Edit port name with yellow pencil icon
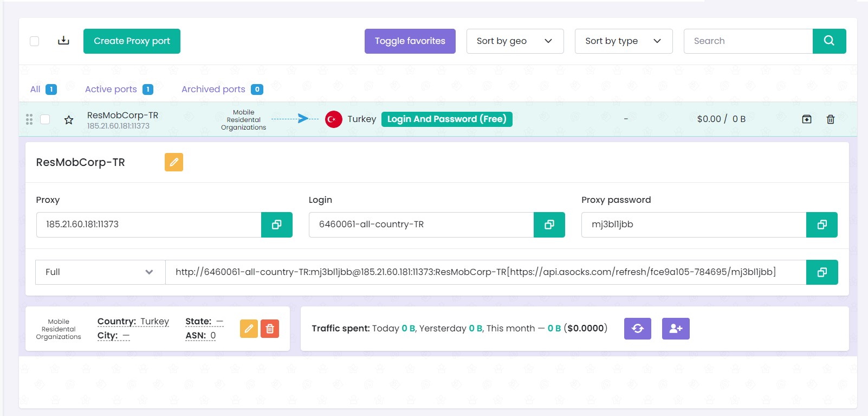This screenshot has height=416, width=868. click(x=174, y=162)
